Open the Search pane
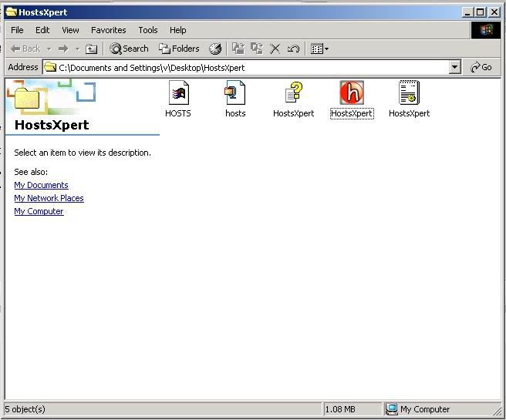The image size is (506, 420). pyautogui.click(x=129, y=49)
